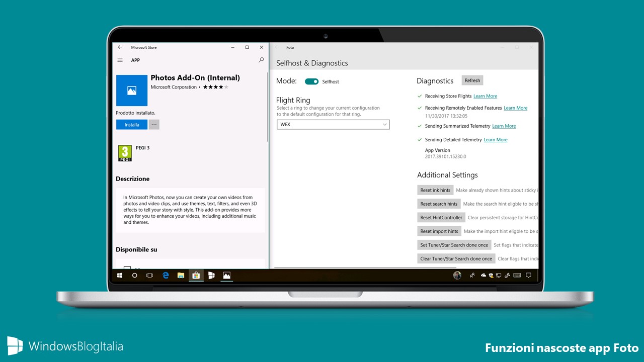Viewport: 644px width, 362px height.
Task: Open the Flight Ring WEX dropdown
Action: pos(333,124)
